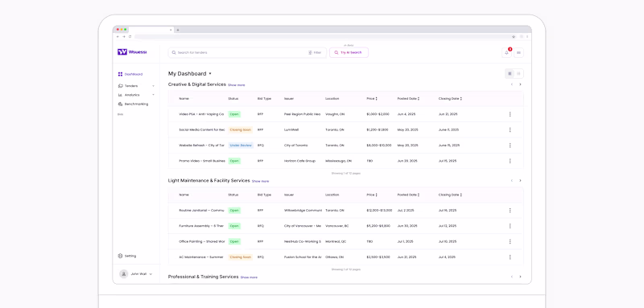Click the Social Media Content tender name
Image resolution: width=644 pixels, height=308 pixels.
[202, 129]
